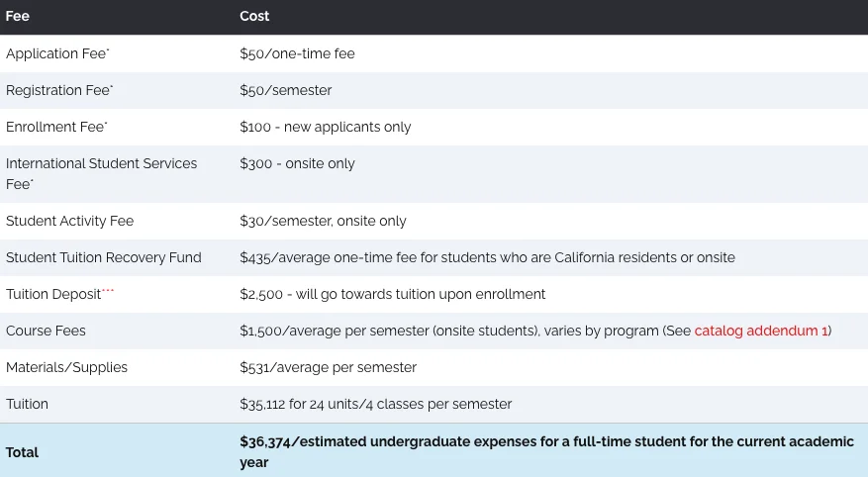Click the $35,112 tuition cost cell
Screen dimensions: 868x477
tap(375, 404)
